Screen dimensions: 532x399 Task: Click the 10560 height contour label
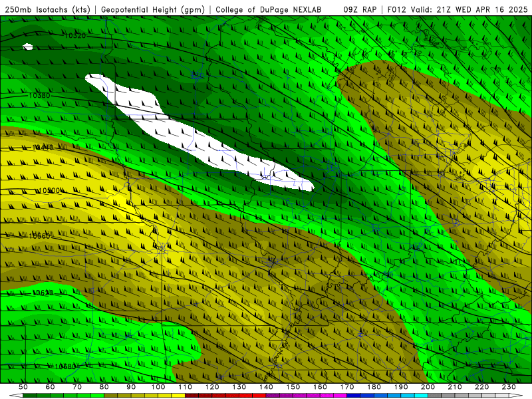point(39,236)
